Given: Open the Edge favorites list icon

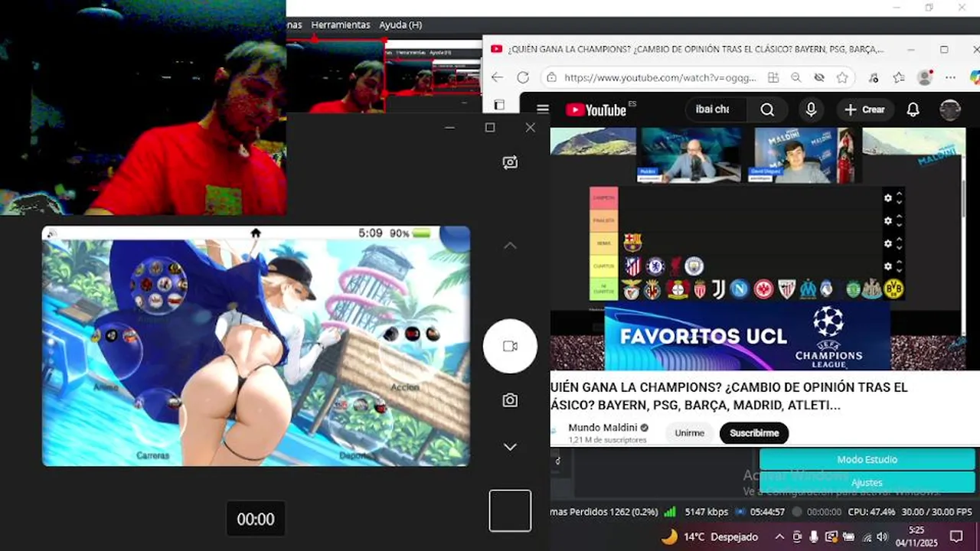Looking at the screenshot, I should pos(899,77).
